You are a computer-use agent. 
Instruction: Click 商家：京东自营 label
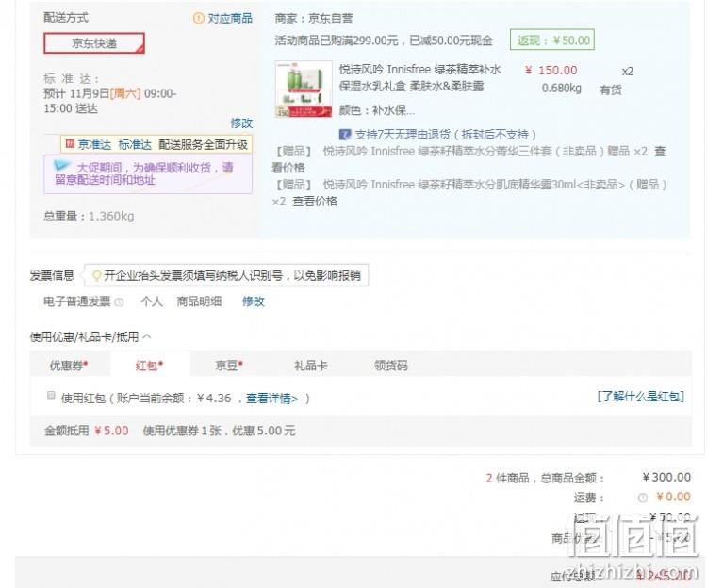coord(314,19)
